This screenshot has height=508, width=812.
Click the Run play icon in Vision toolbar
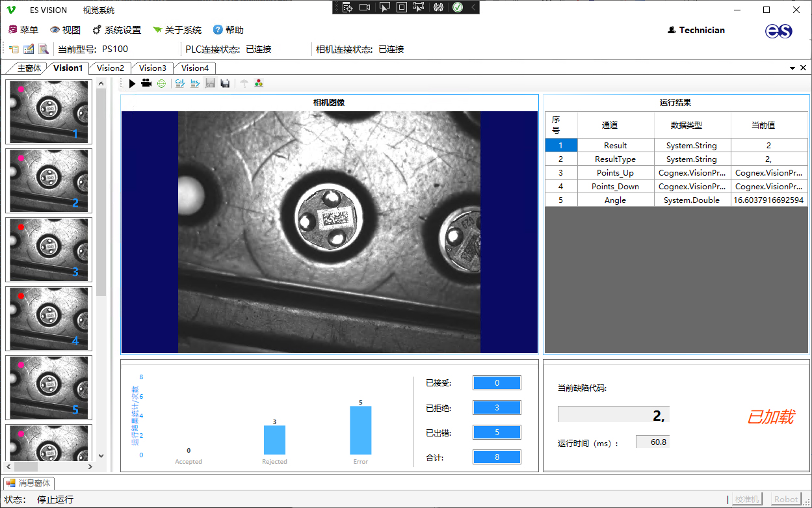point(132,83)
